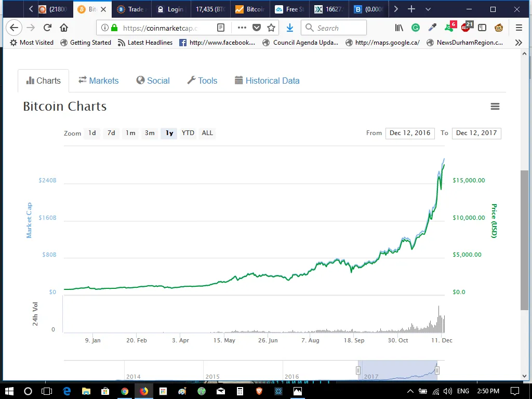Open page actions three-dots menu

242,28
